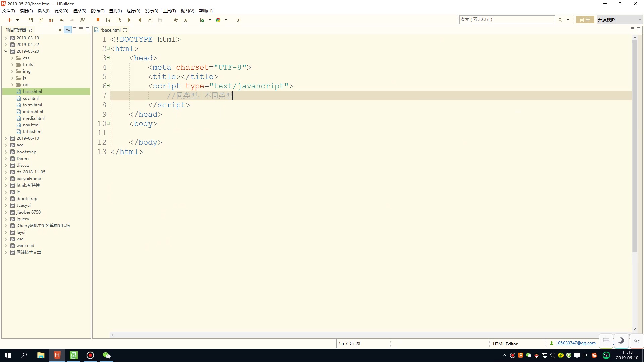
Task: Toggle the IME 中 Chinese input button
Action: [606, 341]
